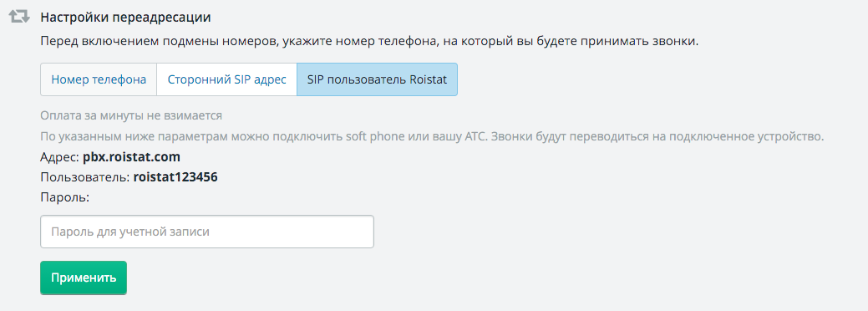Select the Номер телефона tab
This screenshot has height=311, width=868.
point(99,79)
